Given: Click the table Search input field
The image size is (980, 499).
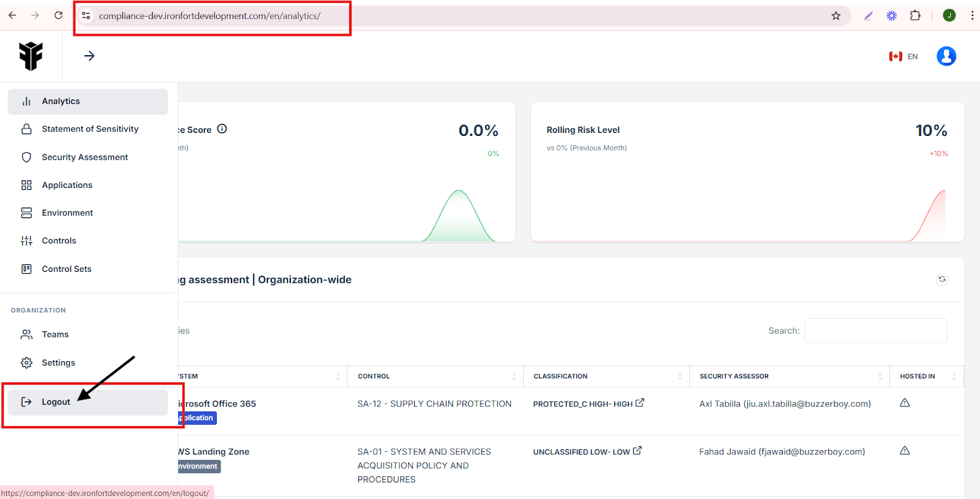Looking at the screenshot, I should (875, 331).
